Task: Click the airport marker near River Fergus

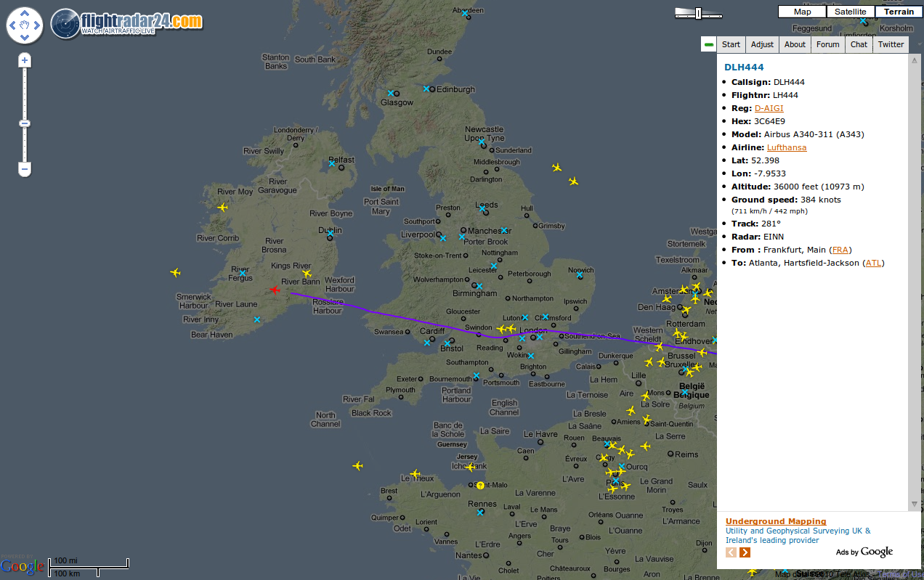Action: point(243,273)
